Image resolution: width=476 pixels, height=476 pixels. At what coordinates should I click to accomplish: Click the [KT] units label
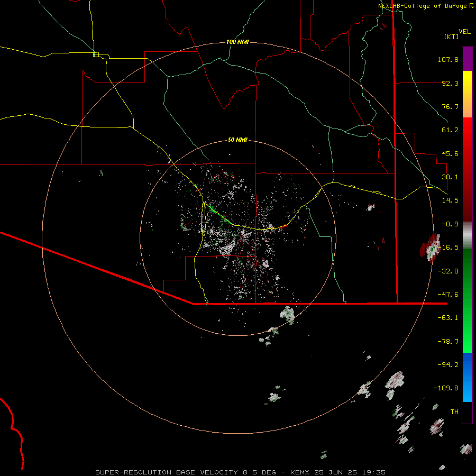tap(451, 36)
